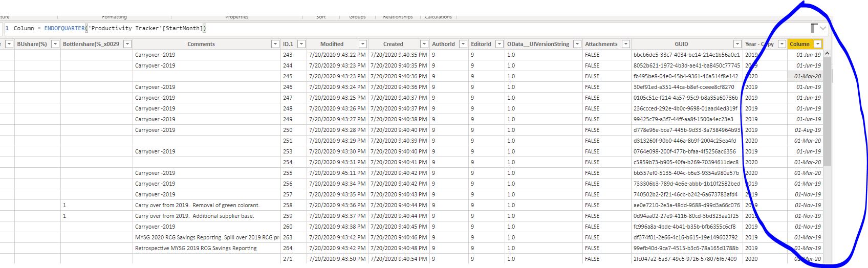Open the EditorId column filter dropdown
868x268 pixels.
[x=499, y=44]
